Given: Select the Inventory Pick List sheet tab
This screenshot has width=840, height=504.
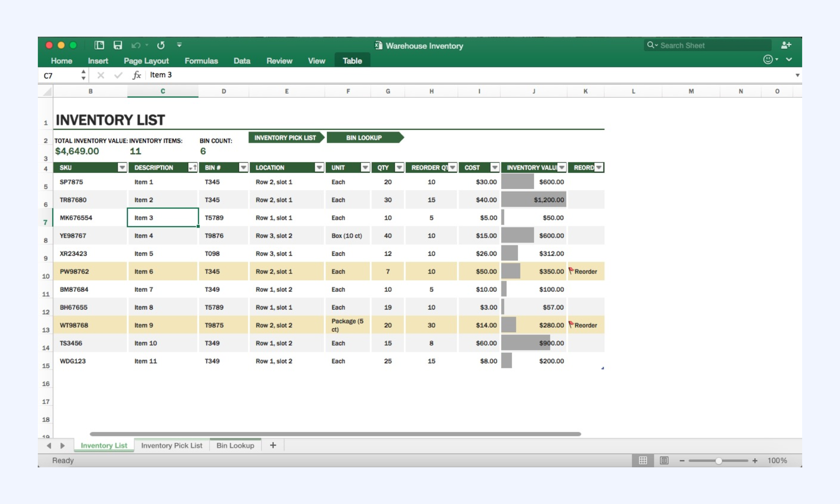Looking at the screenshot, I should [x=171, y=446].
